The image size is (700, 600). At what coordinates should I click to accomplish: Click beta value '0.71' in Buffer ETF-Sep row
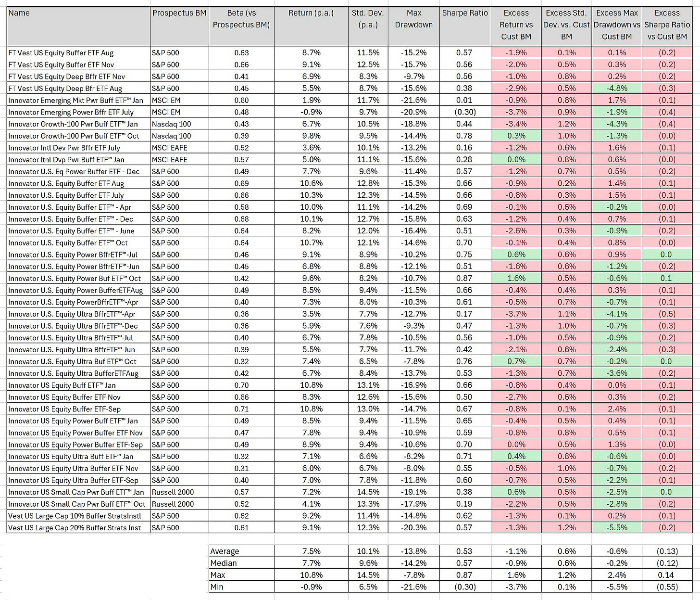[x=241, y=409]
